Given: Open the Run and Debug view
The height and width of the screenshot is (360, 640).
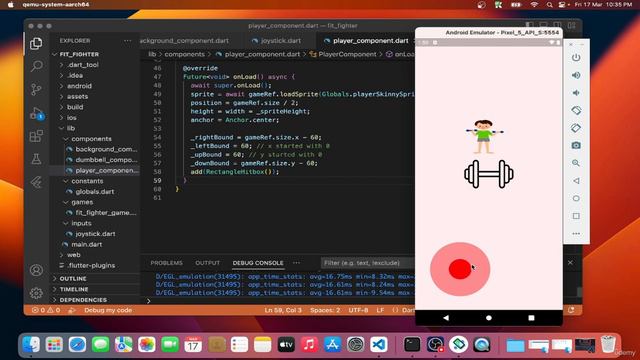Looking at the screenshot, I should point(37,113).
